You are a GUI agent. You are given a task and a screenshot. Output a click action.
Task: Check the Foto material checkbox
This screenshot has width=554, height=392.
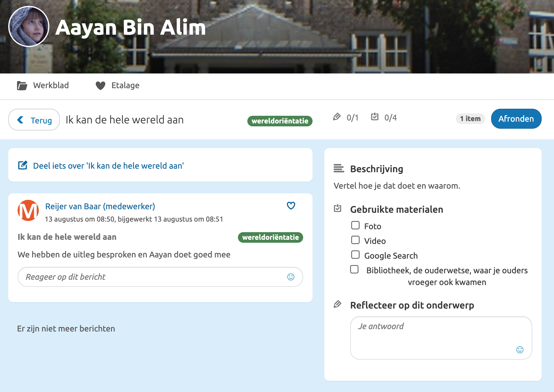tap(355, 225)
